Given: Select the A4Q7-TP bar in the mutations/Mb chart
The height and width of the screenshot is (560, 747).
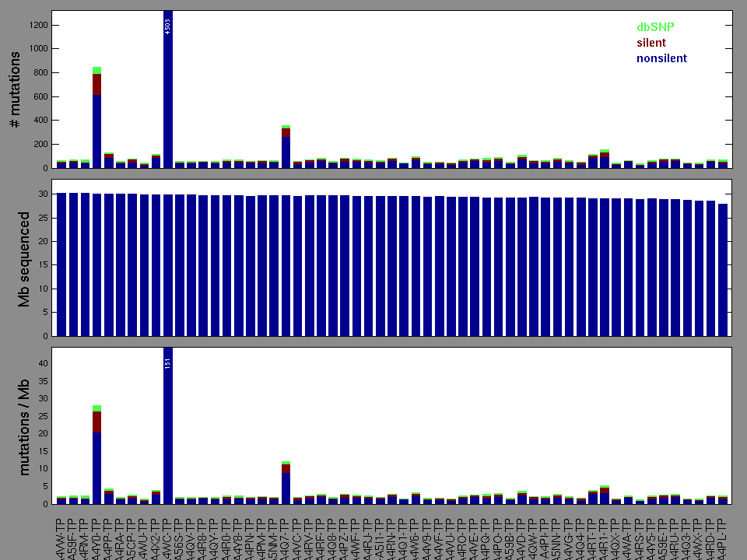Looking at the screenshot, I should click(286, 486).
